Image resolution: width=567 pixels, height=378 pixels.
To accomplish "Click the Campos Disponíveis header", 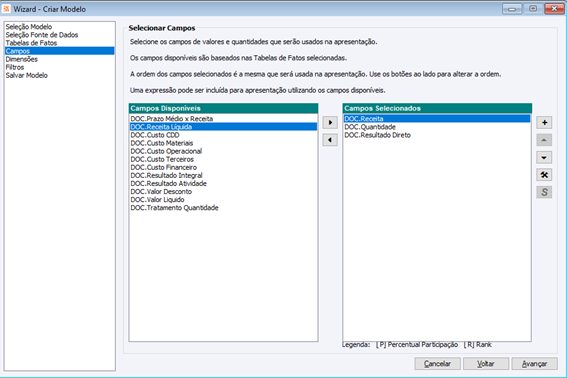I will pyautogui.click(x=223, y=108).
